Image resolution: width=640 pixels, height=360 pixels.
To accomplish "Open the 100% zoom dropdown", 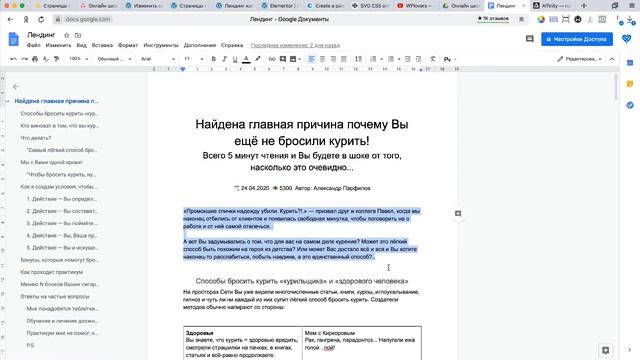I will point(78,59).
